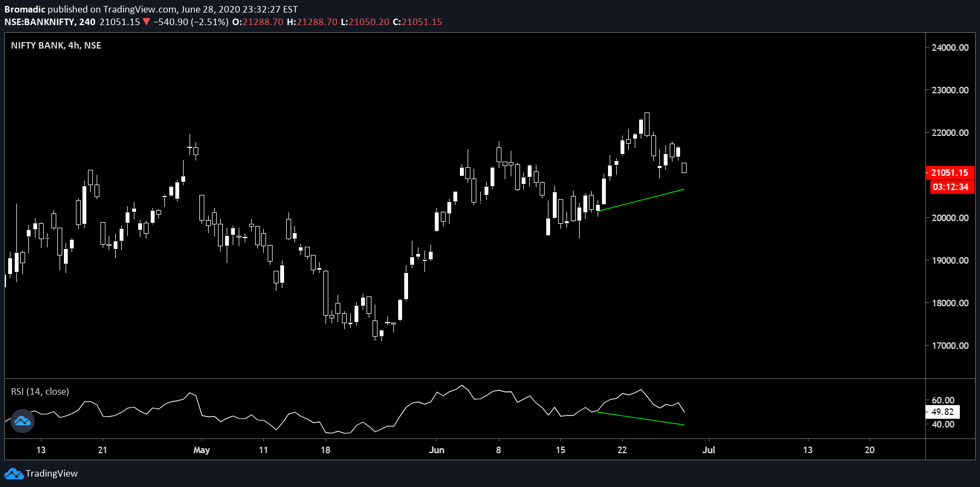Image resolution: width=980 pixels, height=487 pixels.
Task: Click the Bromadic author name
Action: click(25, 9)
